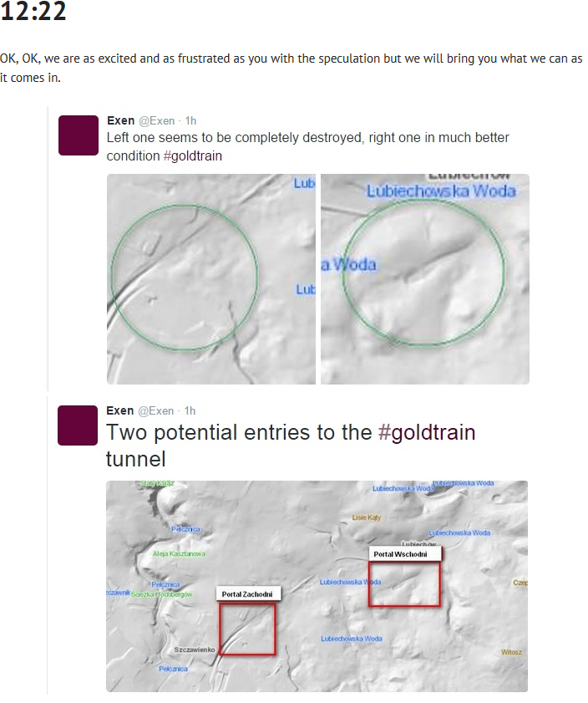This screenshot has width=588, height=703.
Task: Open the two-portals tunnel map image
Action: [x=317, y=586]
